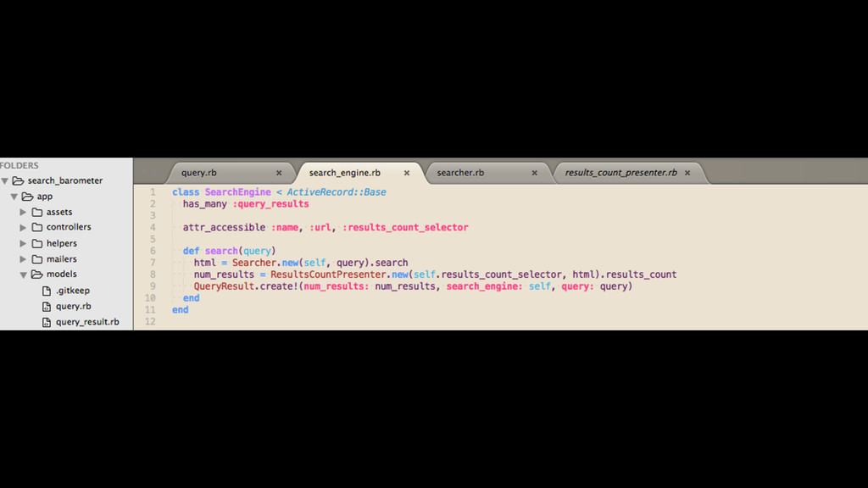This screenshot has height=488, width=868.
Task: Expand the controllers folder arrow
Action: click(23, 227)
